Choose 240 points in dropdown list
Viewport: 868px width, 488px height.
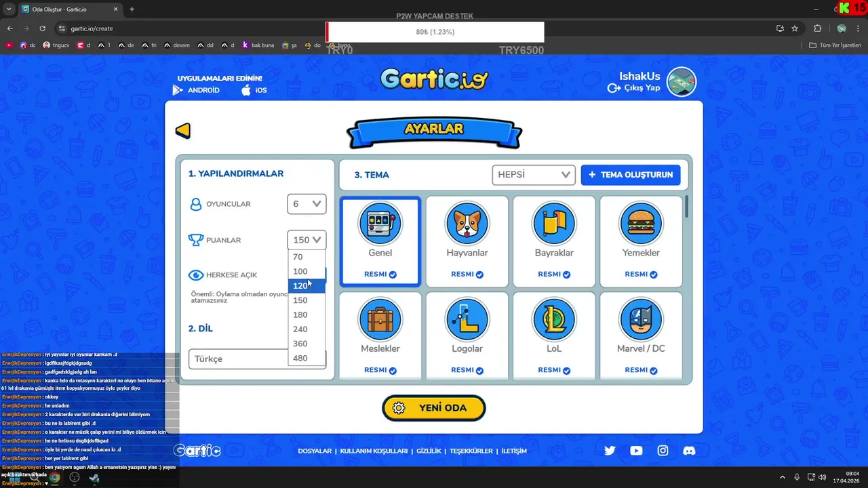coord(307,329)
